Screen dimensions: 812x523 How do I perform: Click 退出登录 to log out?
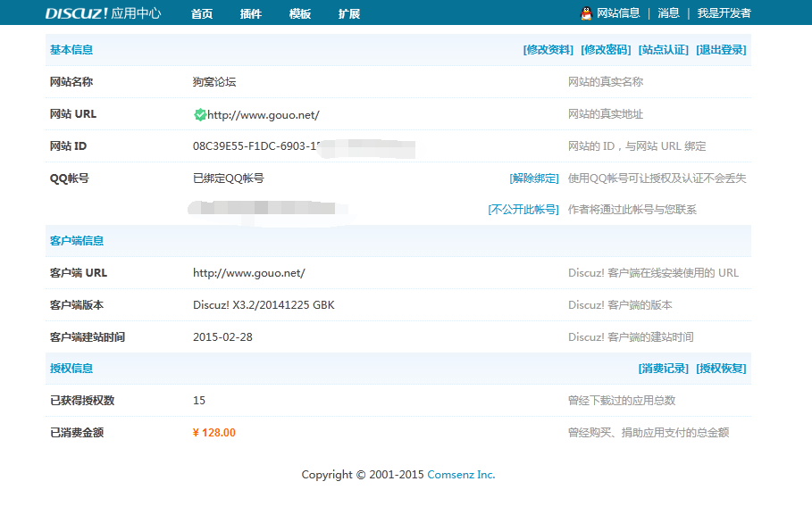(720, 50)
